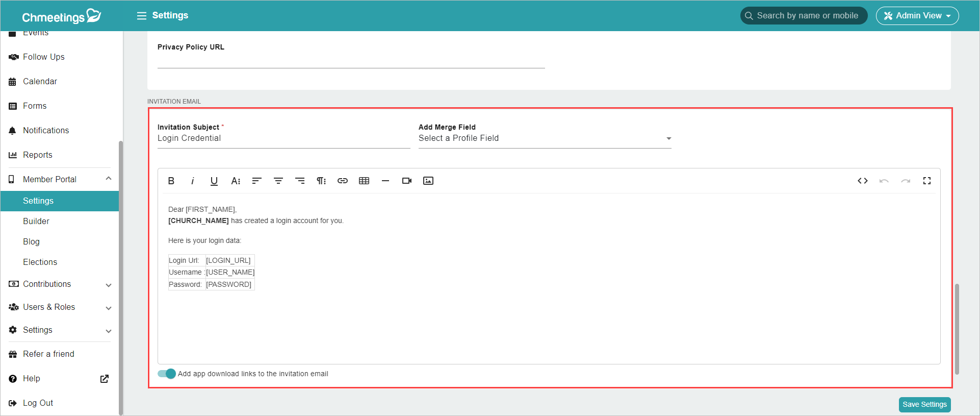980x416 pixels.
Task: Insert an image in the editor
Action: point(428,181)
